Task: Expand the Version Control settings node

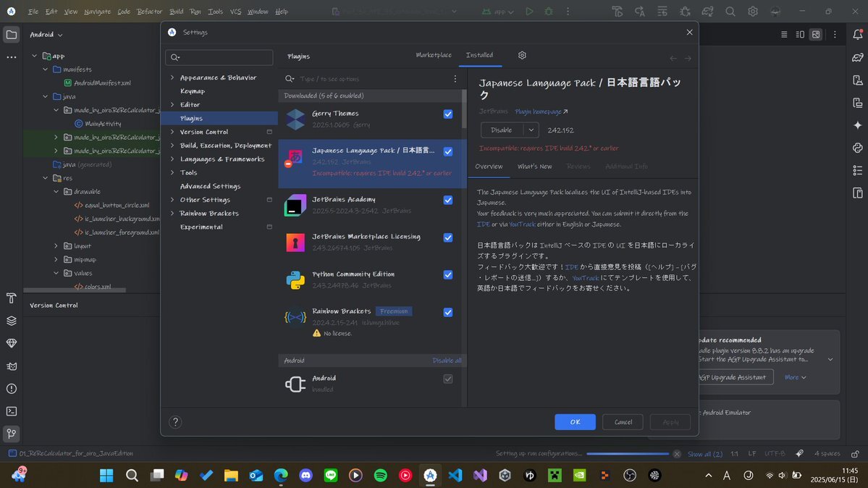Action: (x=172, y=132)
